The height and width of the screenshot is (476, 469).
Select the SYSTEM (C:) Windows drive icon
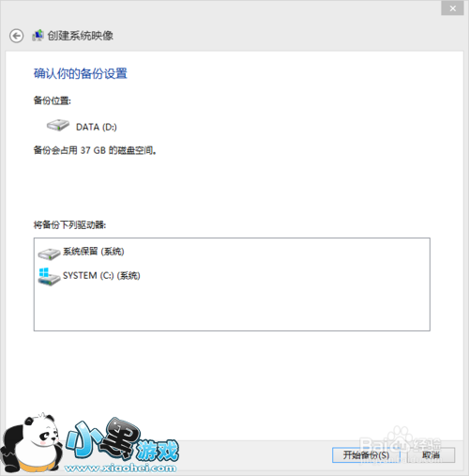tap(49, 276)
